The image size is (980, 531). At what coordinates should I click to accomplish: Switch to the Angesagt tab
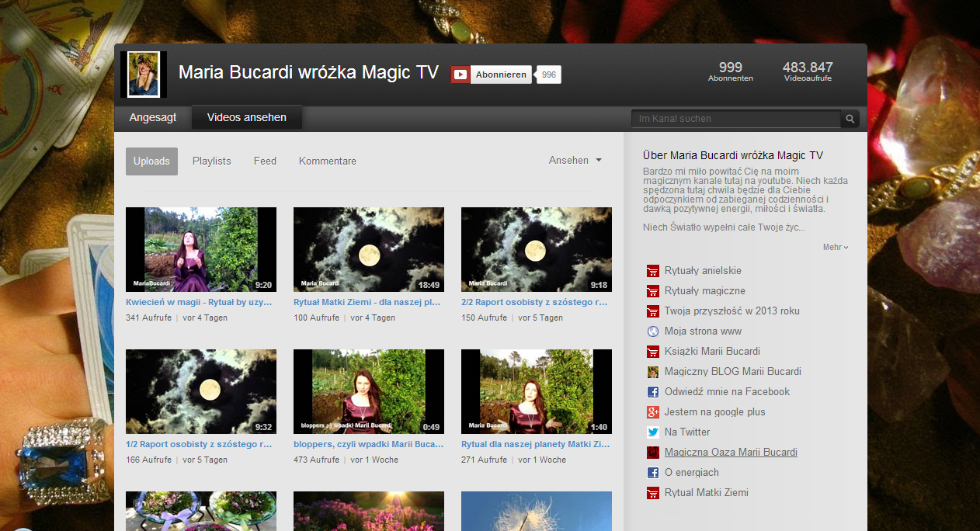[x=153, y=118]
